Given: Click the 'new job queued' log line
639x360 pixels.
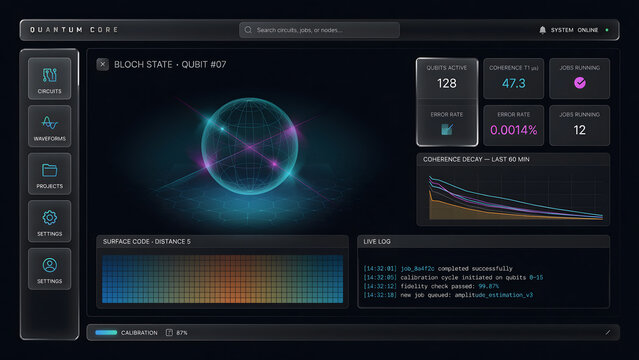Looking at the screenshot, I should [x=448, y=295].
